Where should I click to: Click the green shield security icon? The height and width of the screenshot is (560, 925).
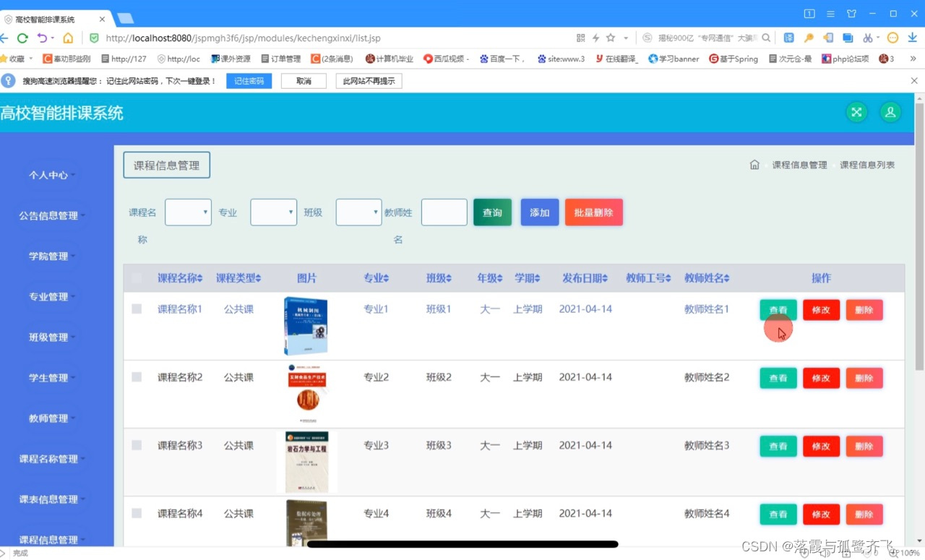tap(94, 38)
